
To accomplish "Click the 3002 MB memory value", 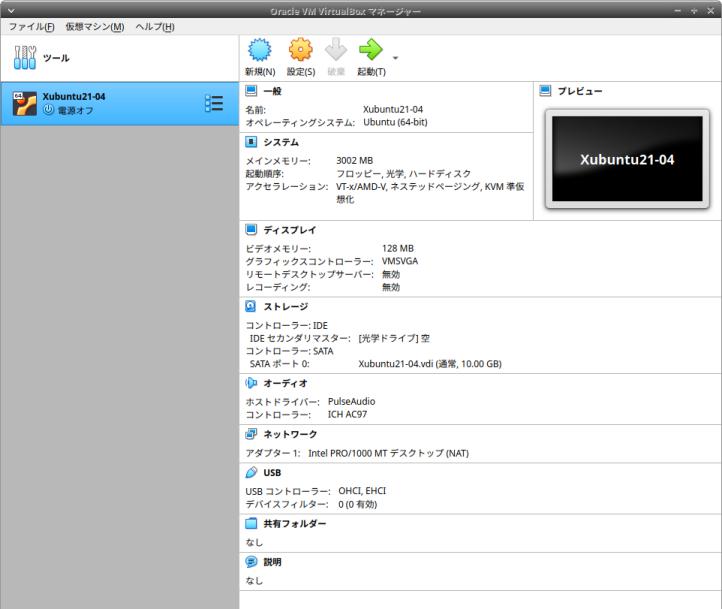I will coord(355,161).
